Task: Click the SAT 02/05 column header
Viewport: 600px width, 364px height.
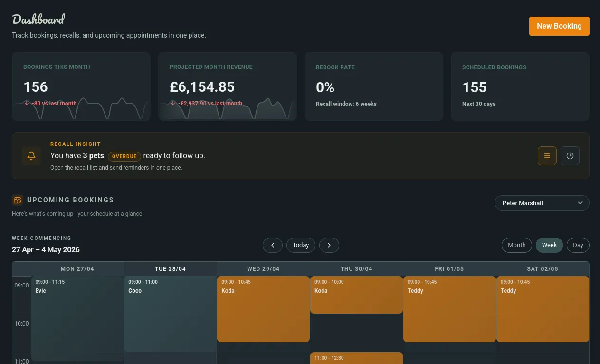Action: [543, 269]
